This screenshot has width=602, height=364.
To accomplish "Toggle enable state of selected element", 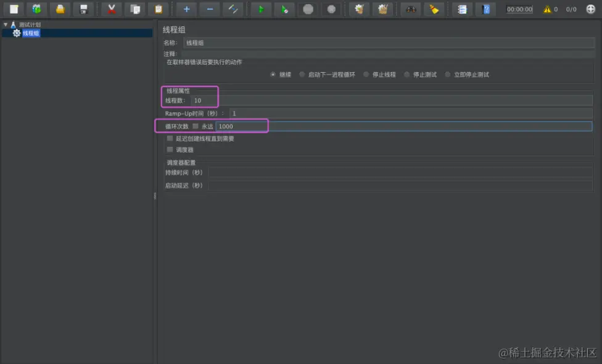I will coord(233,9).
